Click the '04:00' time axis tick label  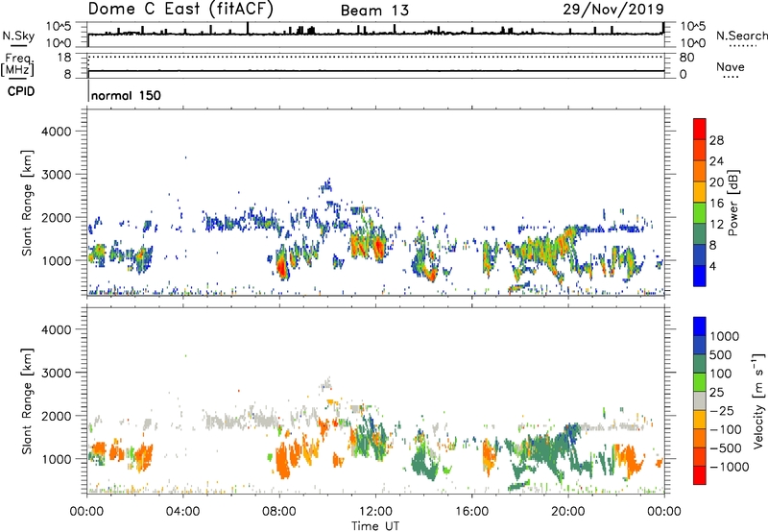pyautogui.click(x=182, y=512)
